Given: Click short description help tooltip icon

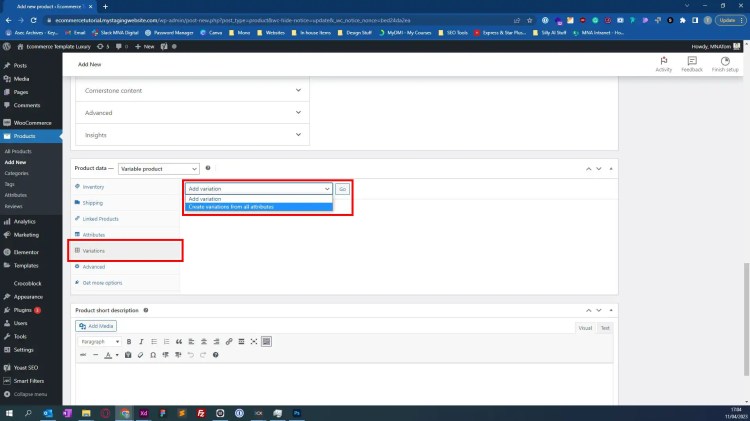Looking at the screenshot, I should point(146,310).
